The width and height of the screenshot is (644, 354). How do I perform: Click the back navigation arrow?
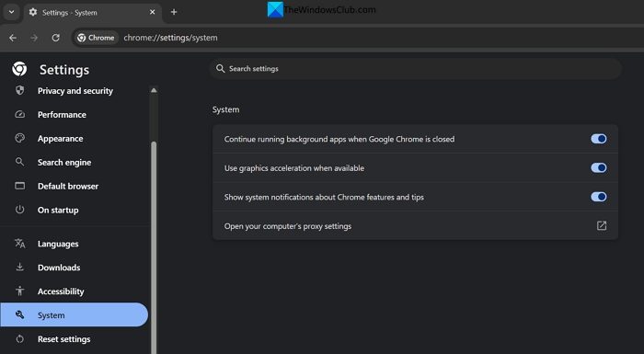click(x=13, y=38)
